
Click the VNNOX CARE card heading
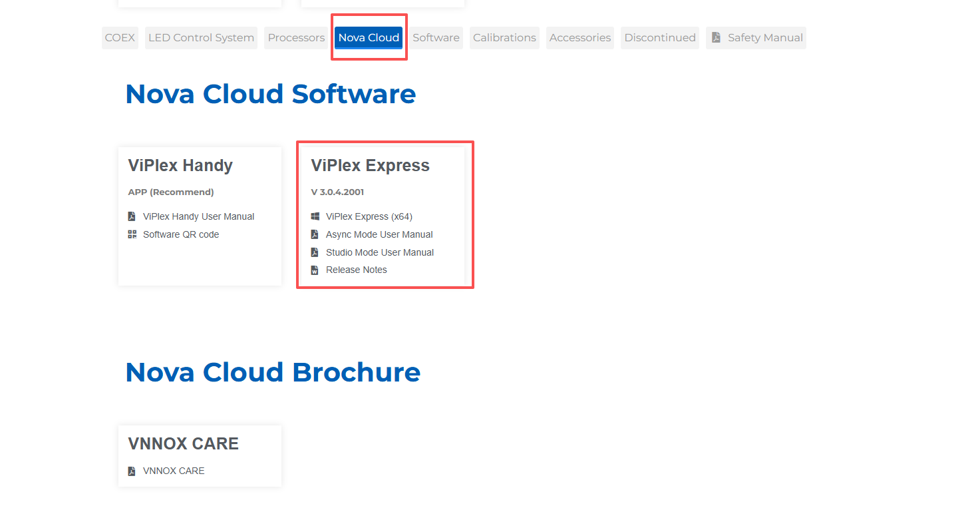(183, 444)
